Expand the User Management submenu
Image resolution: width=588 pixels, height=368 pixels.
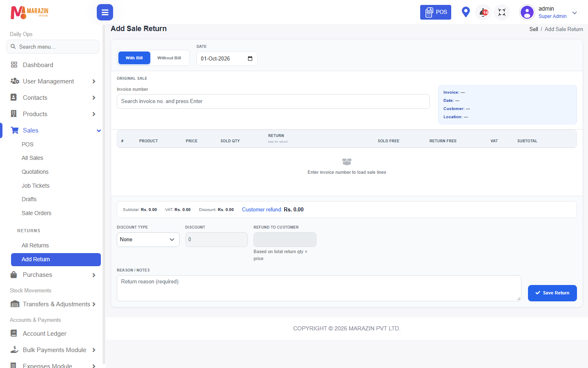[x=94, y=81]
